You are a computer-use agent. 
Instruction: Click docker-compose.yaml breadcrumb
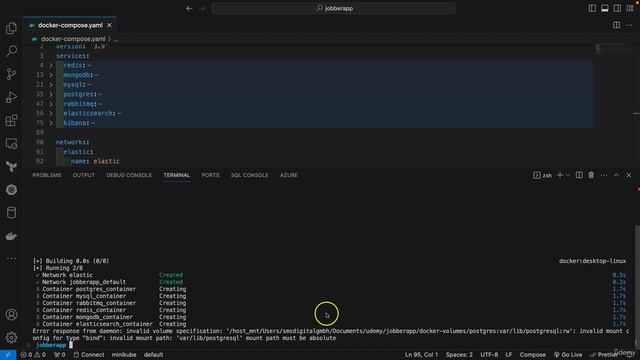click(73, 39)
